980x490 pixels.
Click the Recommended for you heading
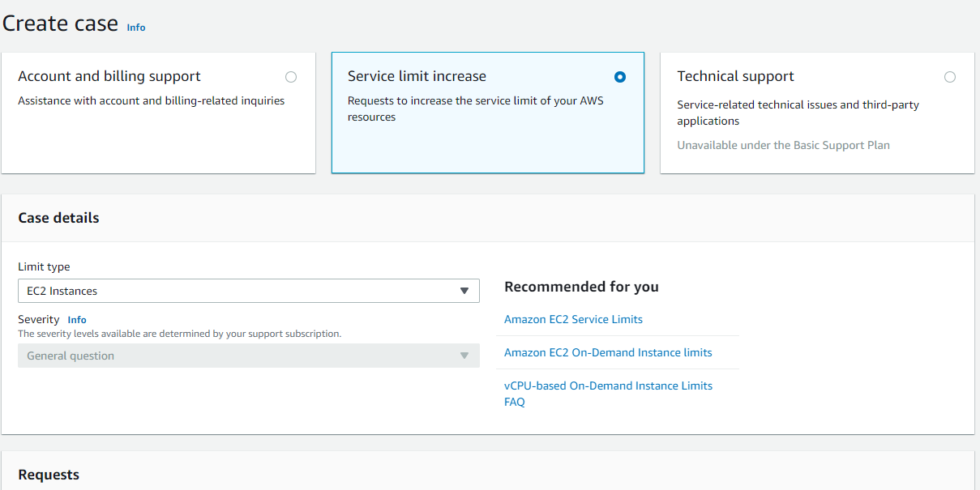click(581, 287)
